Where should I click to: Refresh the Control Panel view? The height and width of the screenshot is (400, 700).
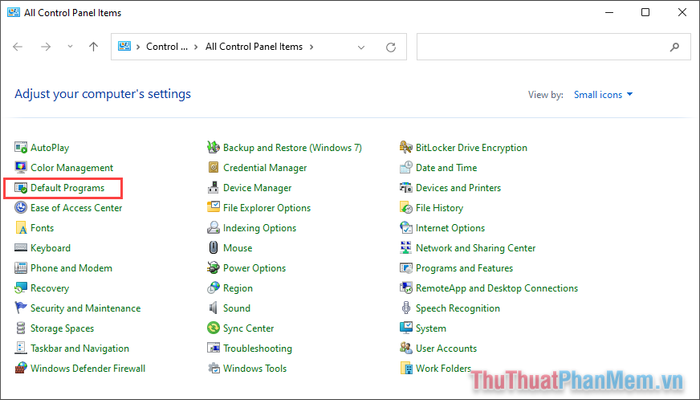[x=391, y=47]
